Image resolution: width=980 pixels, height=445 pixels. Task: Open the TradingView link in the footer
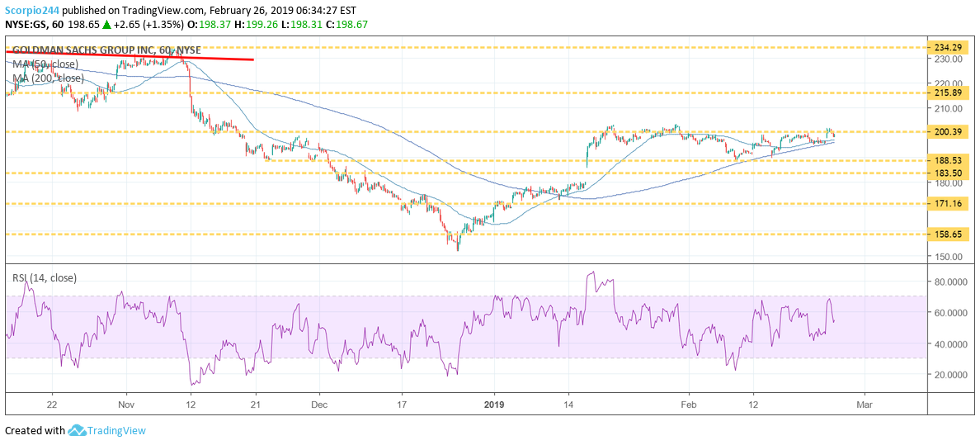pyautogui.click(x=116, y=430)
